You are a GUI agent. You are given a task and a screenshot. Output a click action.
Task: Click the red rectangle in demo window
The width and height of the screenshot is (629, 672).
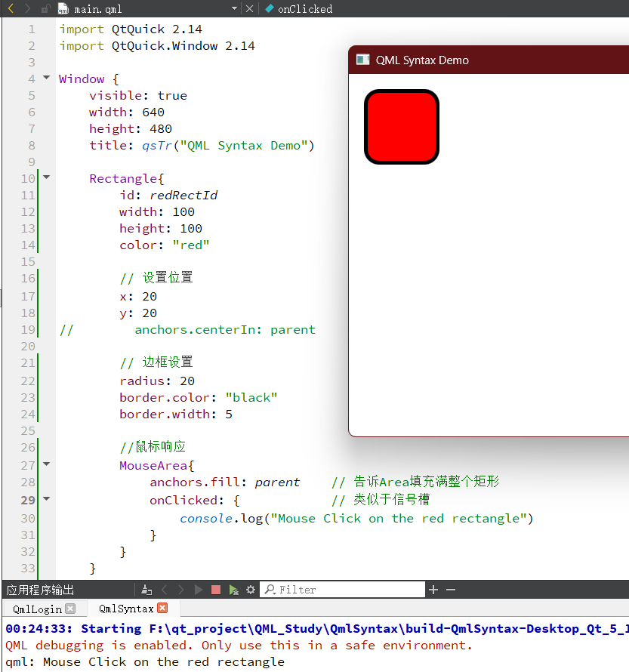coord(402,127)
